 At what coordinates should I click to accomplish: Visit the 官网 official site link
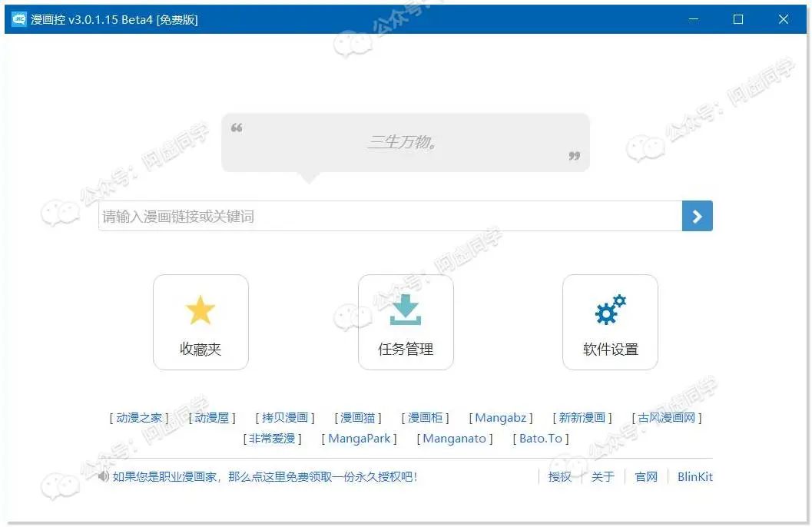click(x=646, y=477)
